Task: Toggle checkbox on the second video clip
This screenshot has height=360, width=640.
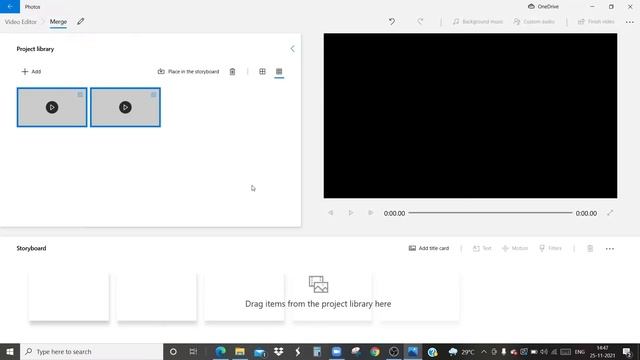Action: (153, 95)
